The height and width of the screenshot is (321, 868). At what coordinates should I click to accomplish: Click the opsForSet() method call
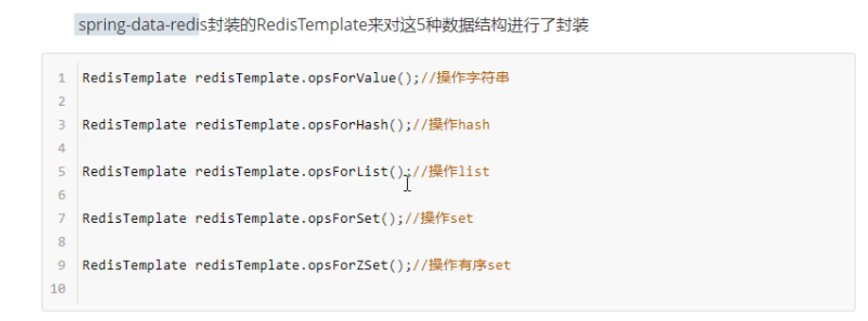pos(352,219)
